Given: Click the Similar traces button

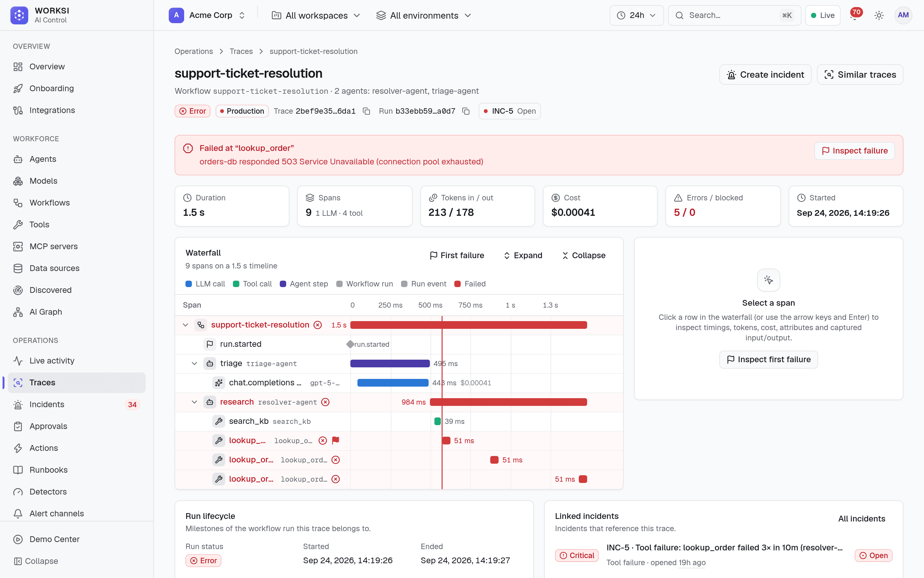Looking at the screenshot, I should click(x=860, y=74).
